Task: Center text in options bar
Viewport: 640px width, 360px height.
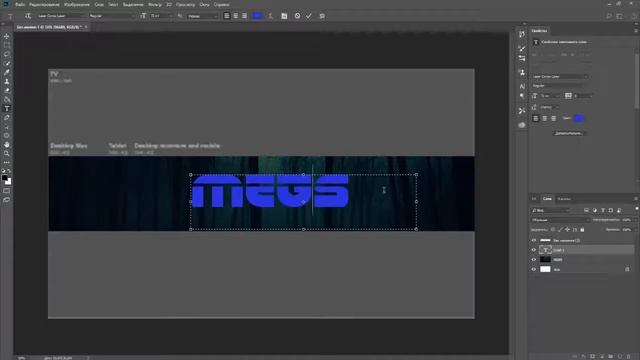Action: [x=236, y=16]
